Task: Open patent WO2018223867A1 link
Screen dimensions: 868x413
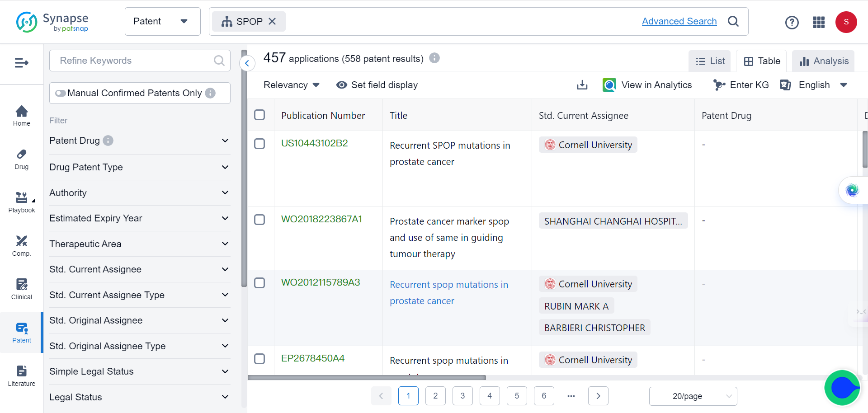Action: 321,219
